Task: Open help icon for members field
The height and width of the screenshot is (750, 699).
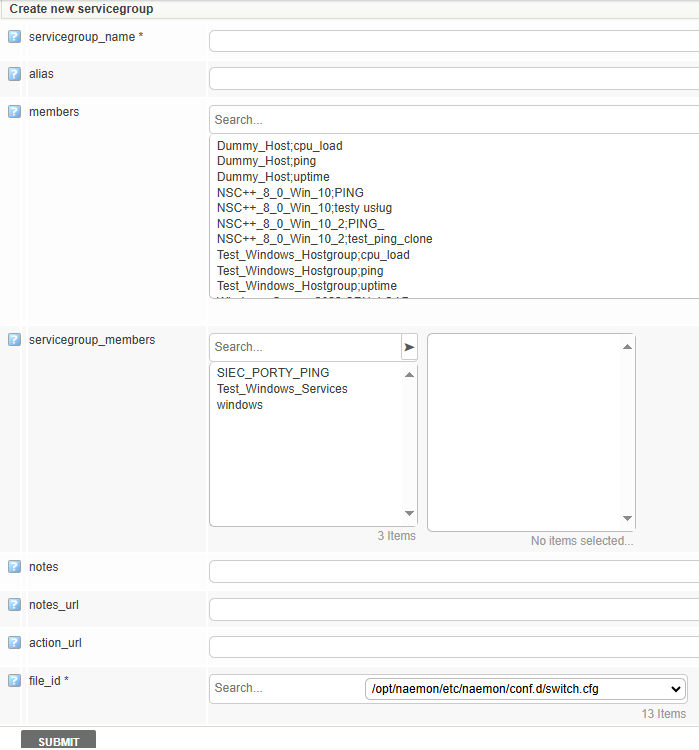Action: (14, 112)
